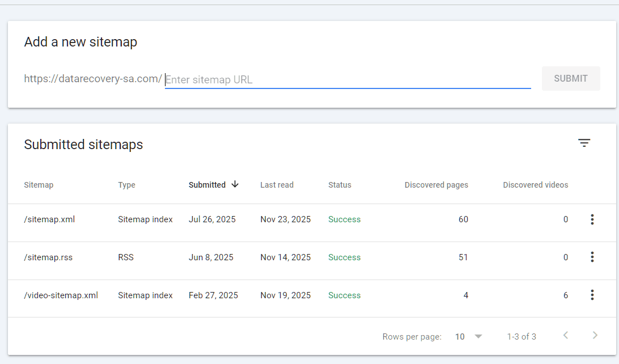Screen dimensions: 619x364
Task: Open more options for /video-sitemap.xml row
Action: pos(592,295)
